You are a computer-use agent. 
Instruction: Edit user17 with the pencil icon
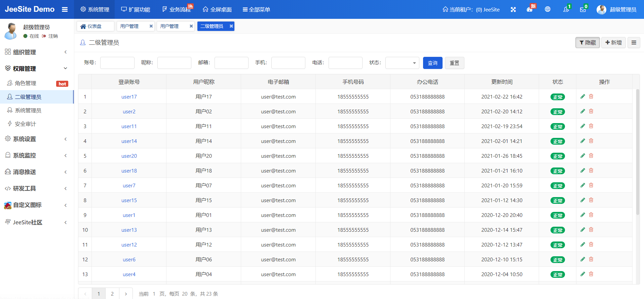[583, 97]
